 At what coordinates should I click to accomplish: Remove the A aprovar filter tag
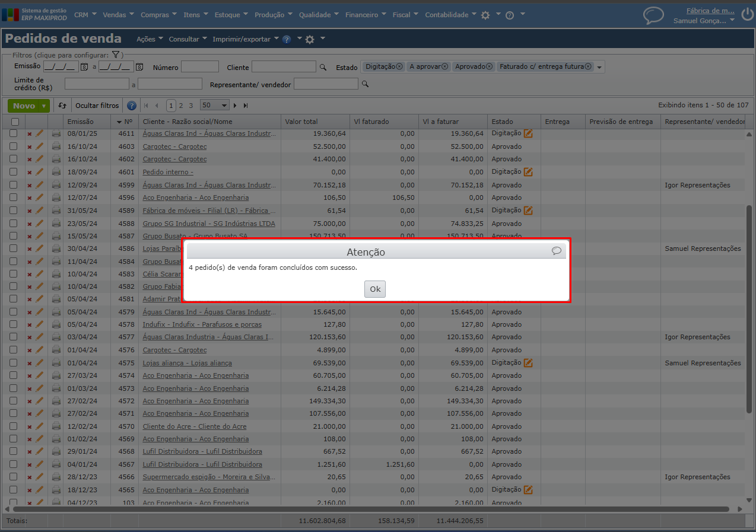(x=444, y=66)
